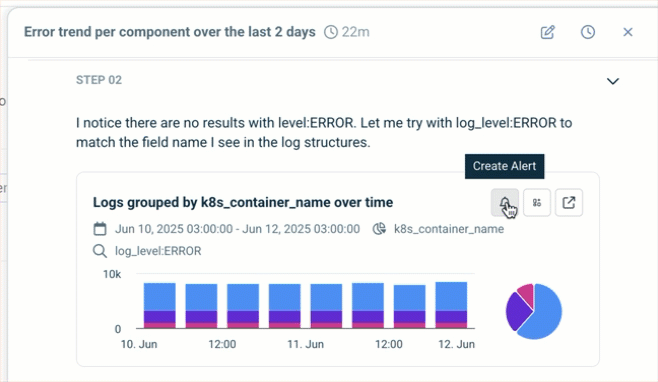The image size is (658, 382).
Task: Click the edit pencil icon in header
Action: [548, 32]
